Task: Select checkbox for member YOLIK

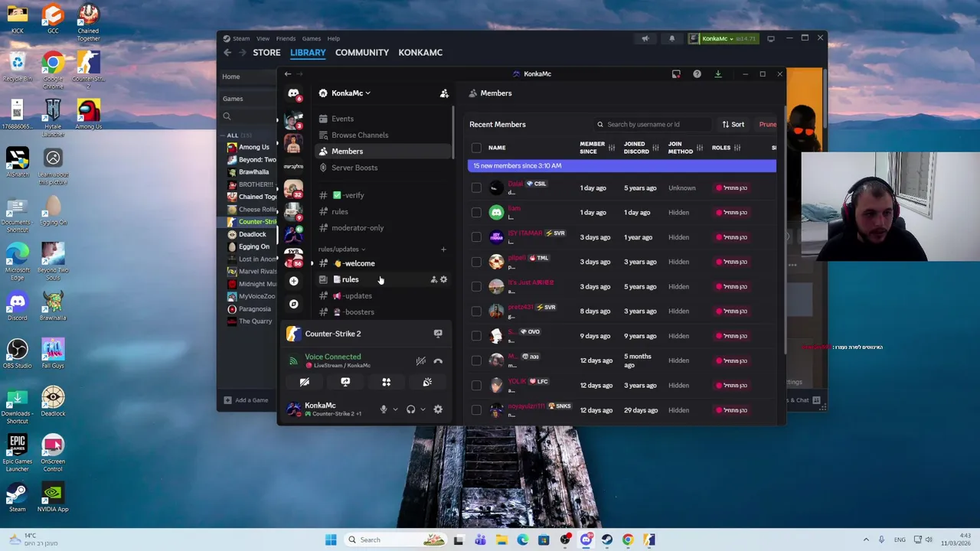Action: point(476,386)
